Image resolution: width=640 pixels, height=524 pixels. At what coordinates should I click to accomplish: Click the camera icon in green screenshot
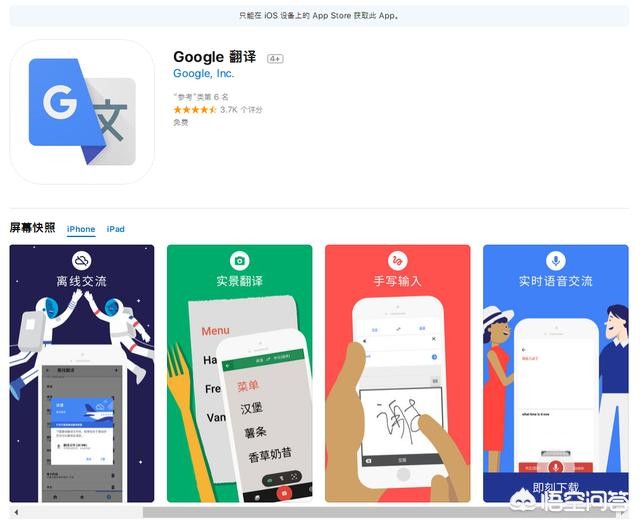tap(240, 260)
